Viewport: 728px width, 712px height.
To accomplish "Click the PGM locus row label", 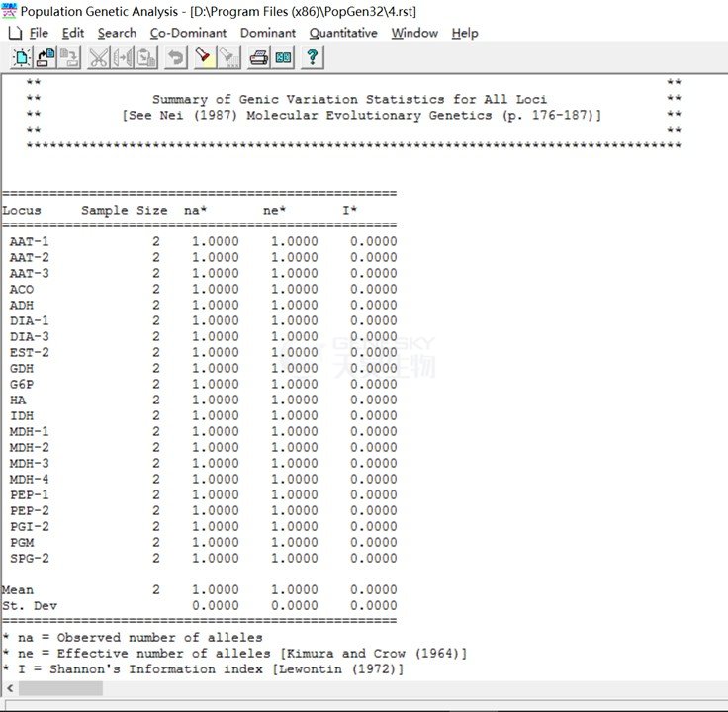I will [x=22, y=543].
